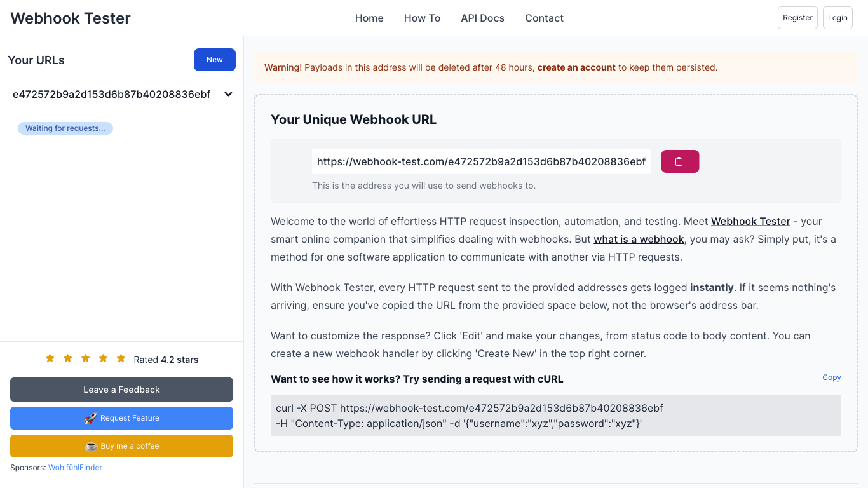The image size is (868, 488).
Task: Click the rocket icon in Request Feature
Action: pos(90,418)
